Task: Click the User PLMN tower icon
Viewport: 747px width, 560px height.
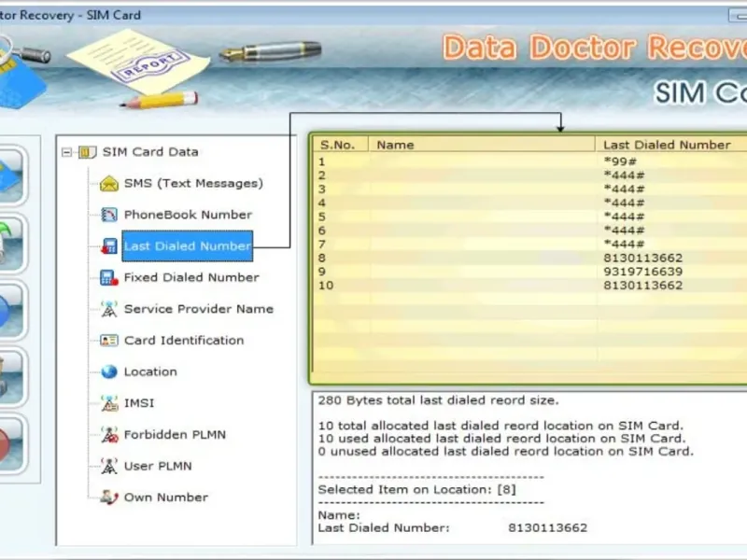Action: click(x=109, y=466)
